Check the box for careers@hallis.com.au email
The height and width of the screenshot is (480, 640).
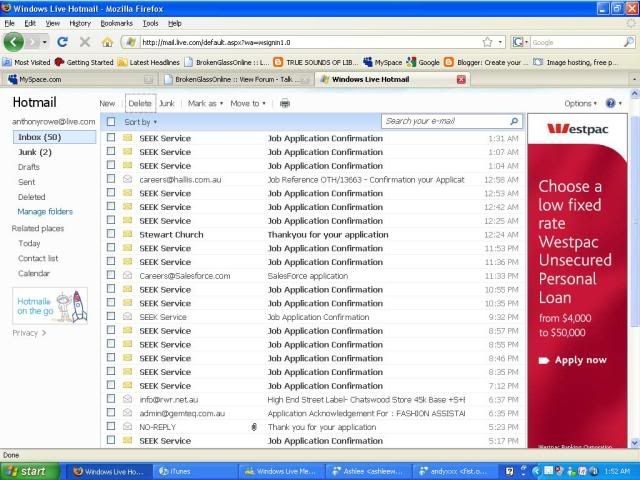click(x=111, y=179)
